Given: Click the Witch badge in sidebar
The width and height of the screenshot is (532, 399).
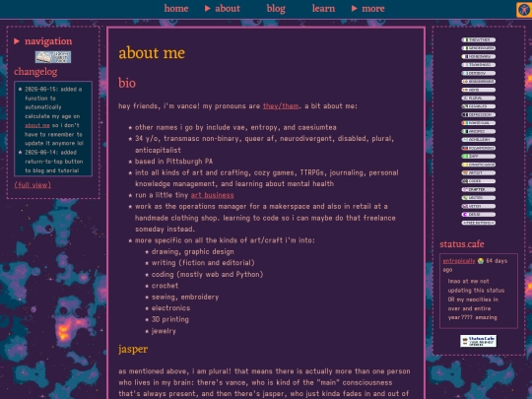Looking at the screenshot, I should coord(479,206).
